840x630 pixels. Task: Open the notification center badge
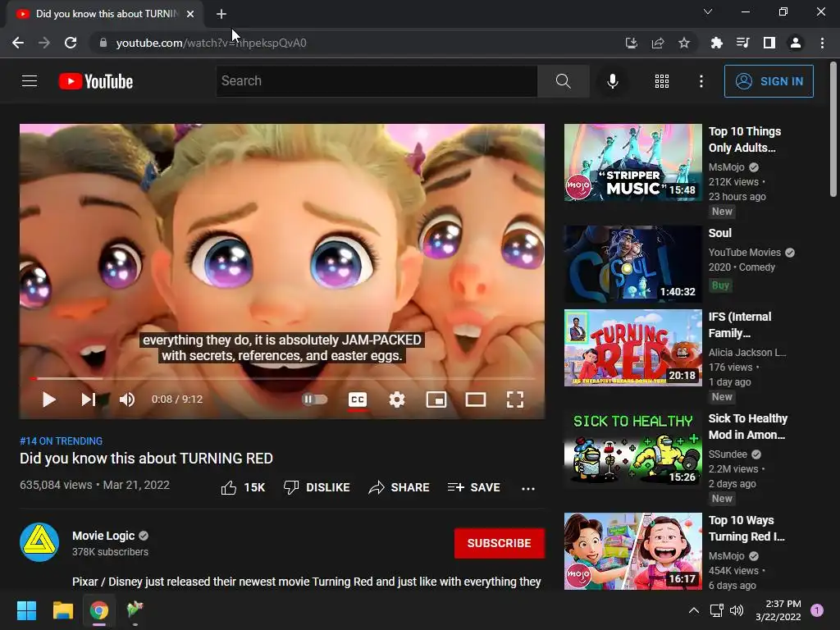(817, 610)
